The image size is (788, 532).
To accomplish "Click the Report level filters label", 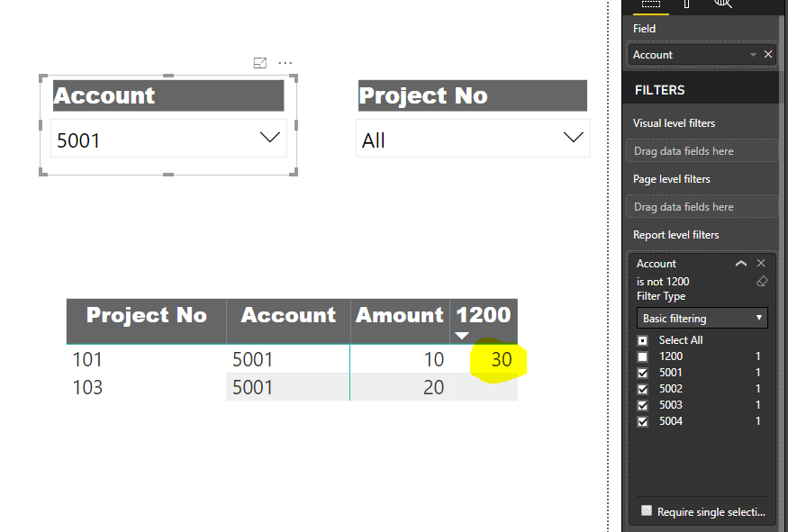I will (x=675, y=235).
